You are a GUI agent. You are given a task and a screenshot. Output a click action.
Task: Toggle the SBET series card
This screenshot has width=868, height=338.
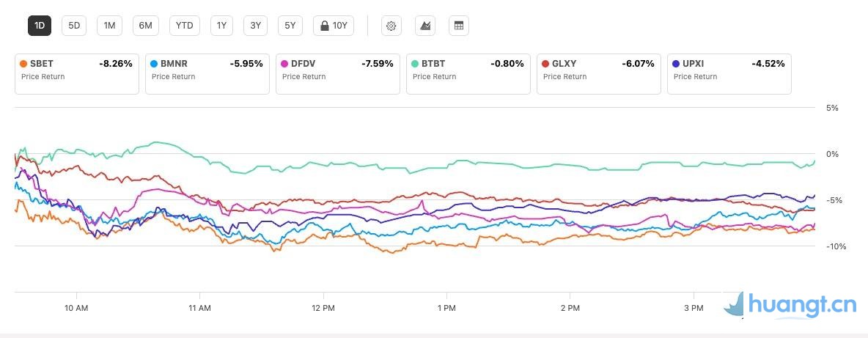tap(77, 73)
